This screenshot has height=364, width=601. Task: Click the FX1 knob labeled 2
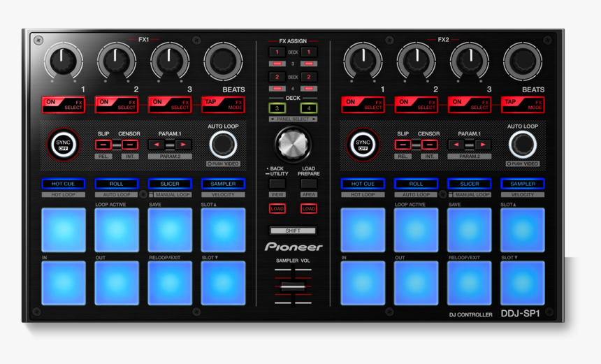pyautogui.click(x=117, y=61)
